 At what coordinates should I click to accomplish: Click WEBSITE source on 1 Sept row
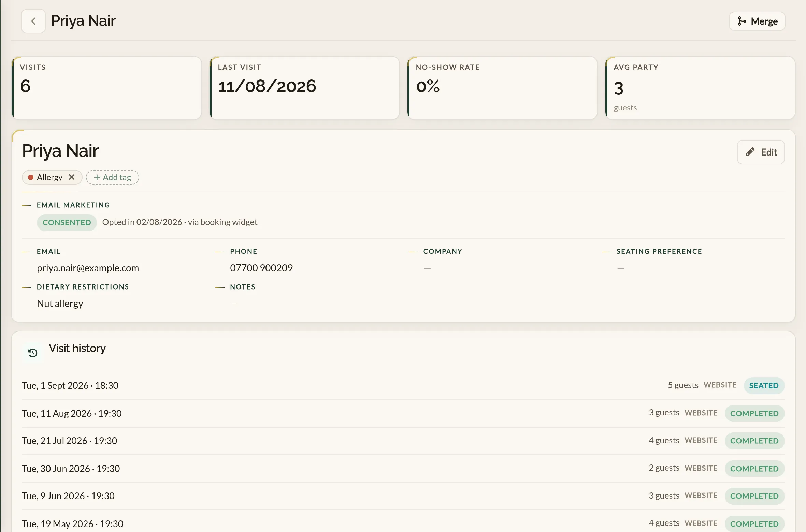coord(720,385)
